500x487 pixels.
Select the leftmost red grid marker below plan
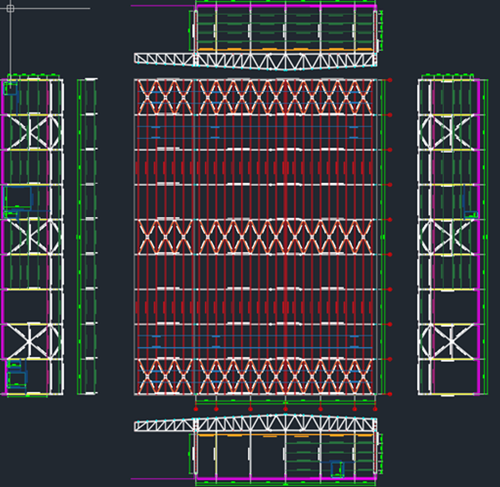point(196,409)
